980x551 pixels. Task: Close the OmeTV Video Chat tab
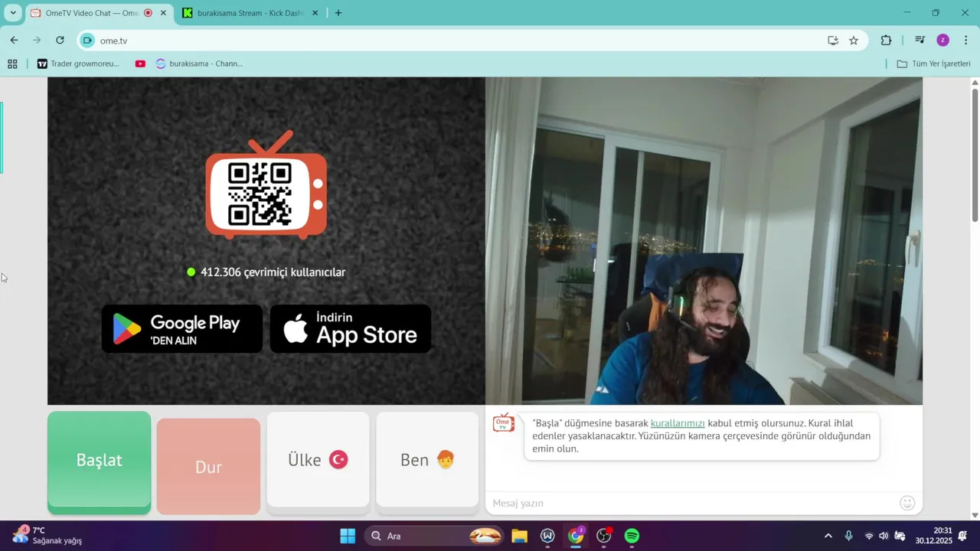(163, 13)
